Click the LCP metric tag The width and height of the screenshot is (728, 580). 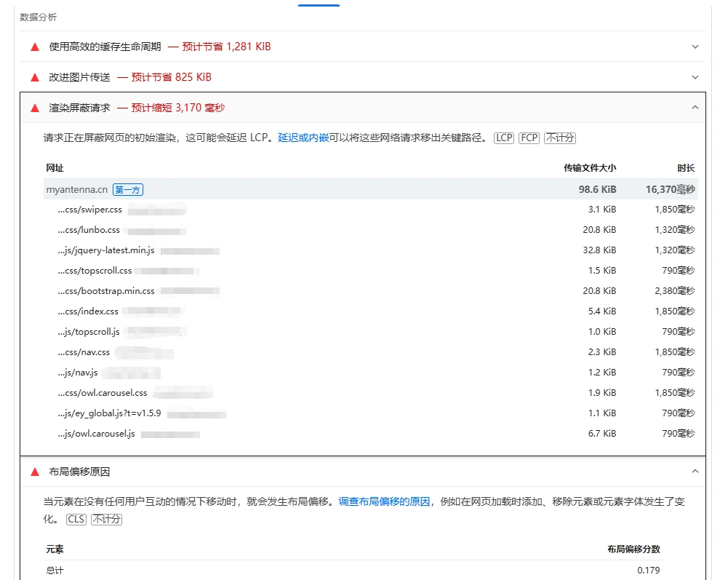(x=503, y=138)
